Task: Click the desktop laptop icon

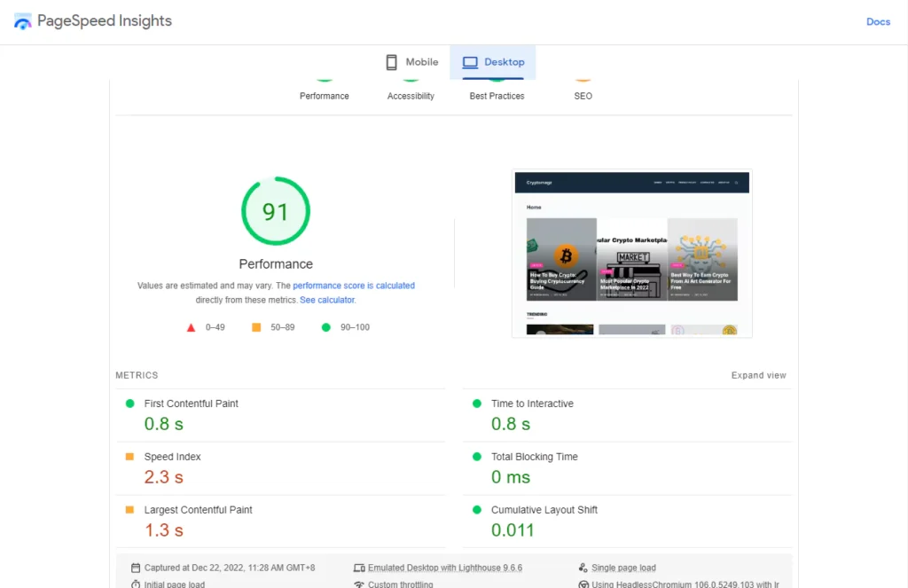Action: click(x=470, y=62)
